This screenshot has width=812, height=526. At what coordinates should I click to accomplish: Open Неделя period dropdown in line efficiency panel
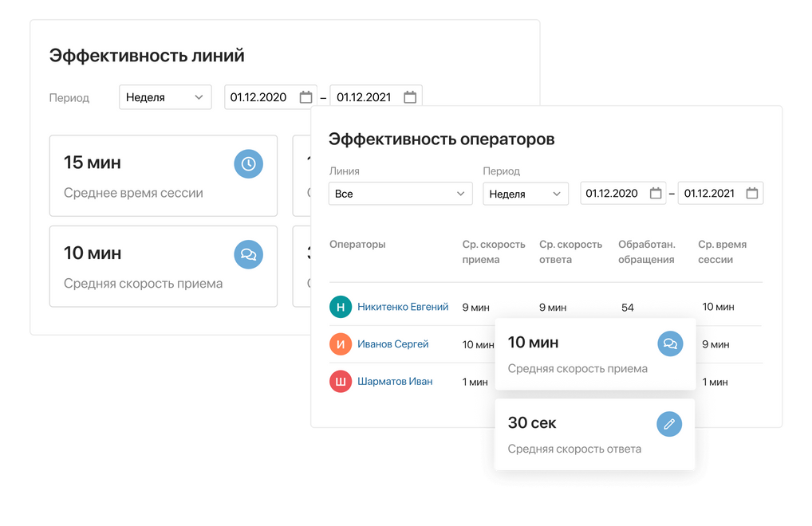[x=165, y=97]
